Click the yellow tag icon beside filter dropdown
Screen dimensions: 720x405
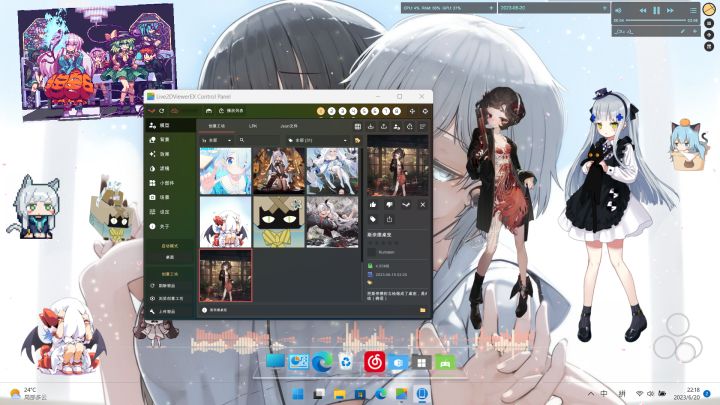[x=357, y=140]
